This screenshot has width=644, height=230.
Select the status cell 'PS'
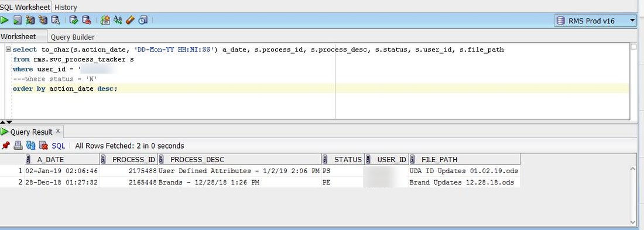342,171
